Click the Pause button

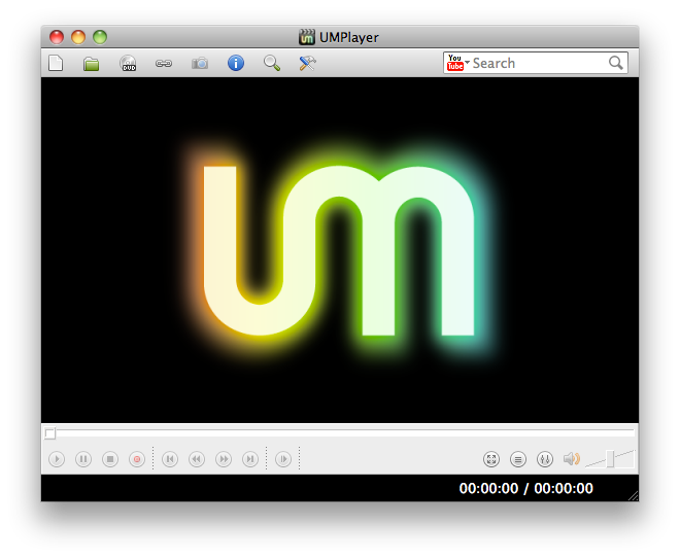pyautogui.click(x=83, y=459)
